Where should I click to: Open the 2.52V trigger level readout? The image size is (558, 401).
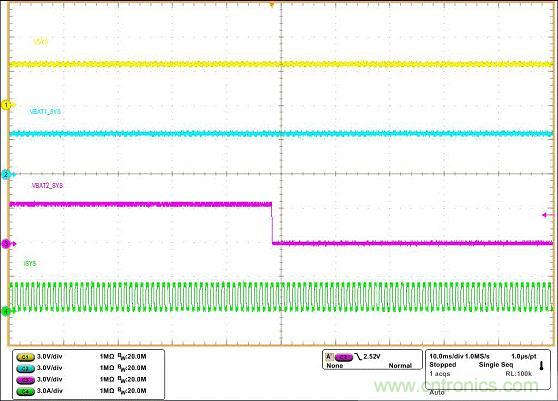[x=372, y=356]
